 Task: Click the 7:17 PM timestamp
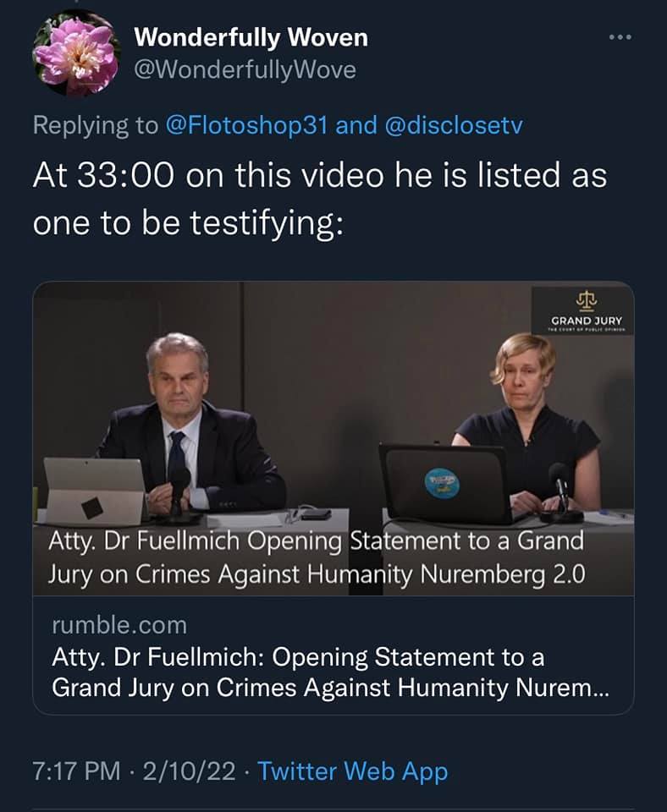[75, 771]
